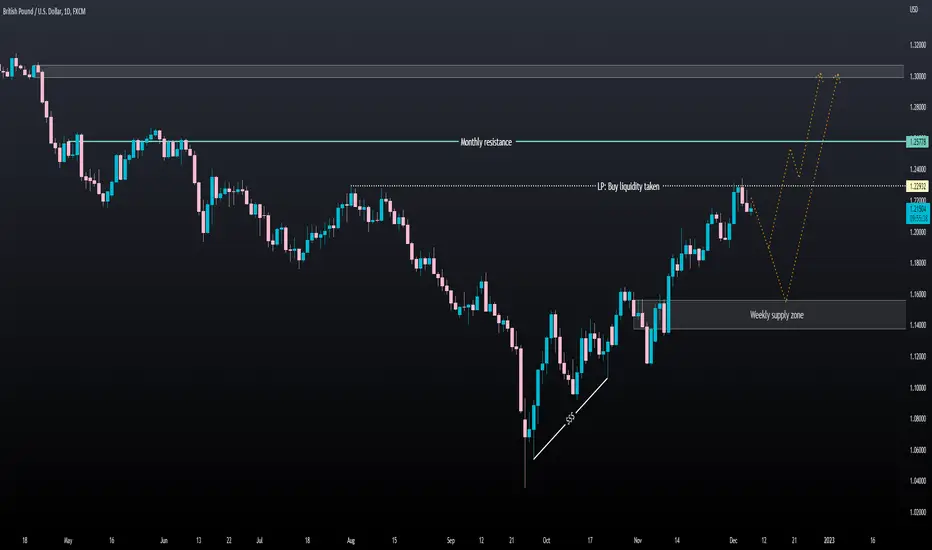Click the 1.16000 price axis label
The width and height of the screenshot is (932, 550).
pyautogui.click(x=917, y=294)
